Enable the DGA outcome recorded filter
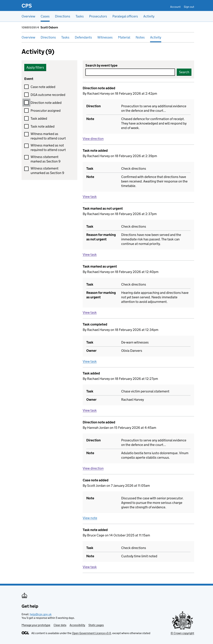213x644 pixels. pyautogui.click(x=26, y=95)
